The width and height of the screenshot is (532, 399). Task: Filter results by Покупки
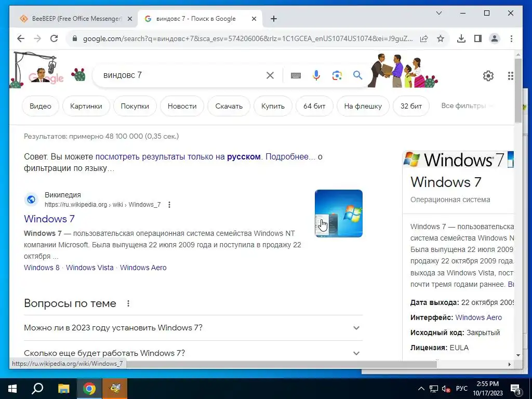pyautogui.click(x=135, y=106)
